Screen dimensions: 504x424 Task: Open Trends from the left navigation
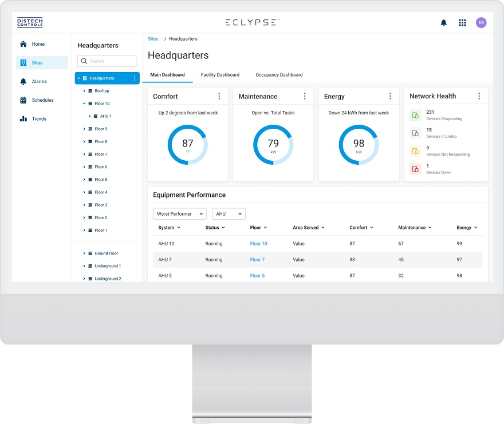(x=39, y=119)
